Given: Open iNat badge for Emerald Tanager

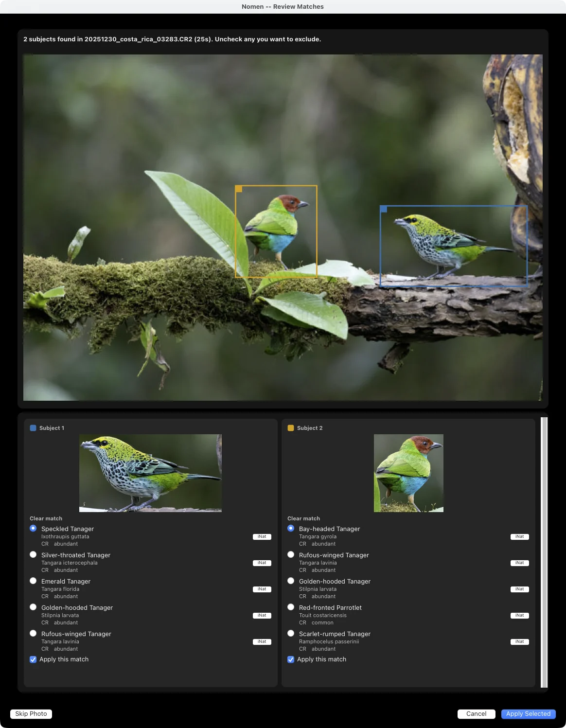Looking at the screenshot, I should (x=262, y=589).
